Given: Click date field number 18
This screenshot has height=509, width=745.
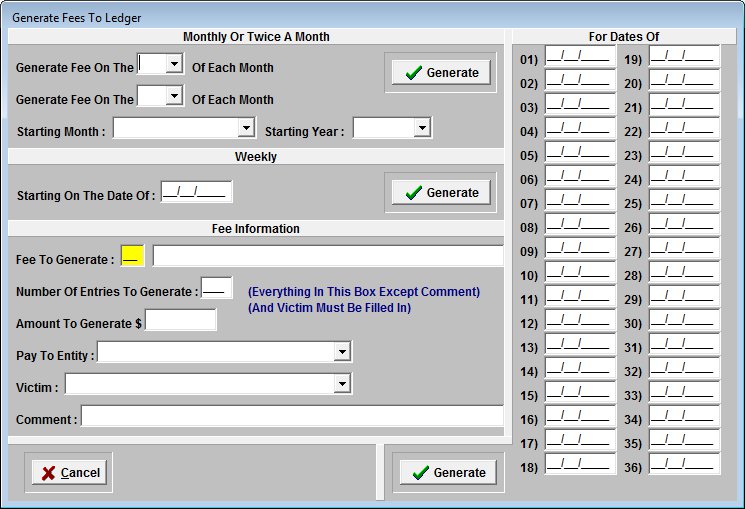Looking at the screenshot, I should [x=580, y=466].
